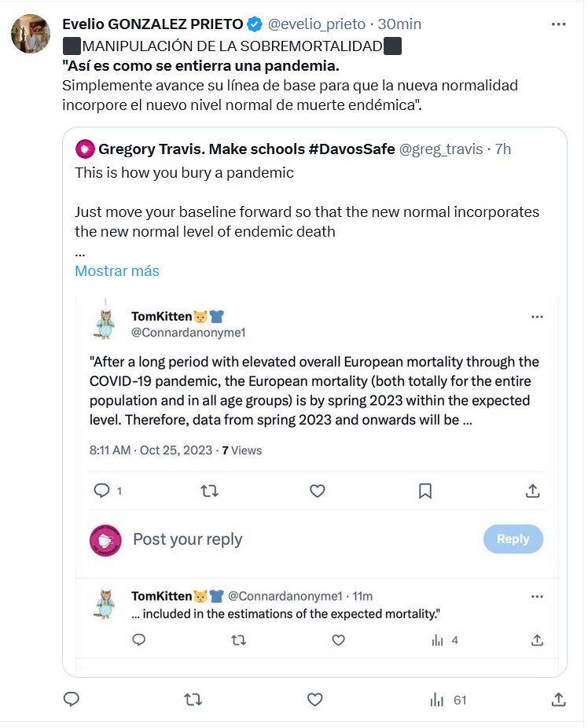Retweet the embedded TomKitten post
Screen dimensions: 588x728
click(x=209, y=491)
